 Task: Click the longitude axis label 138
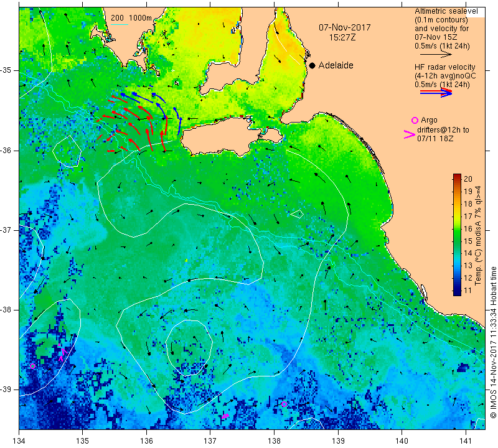coord(274,441)
